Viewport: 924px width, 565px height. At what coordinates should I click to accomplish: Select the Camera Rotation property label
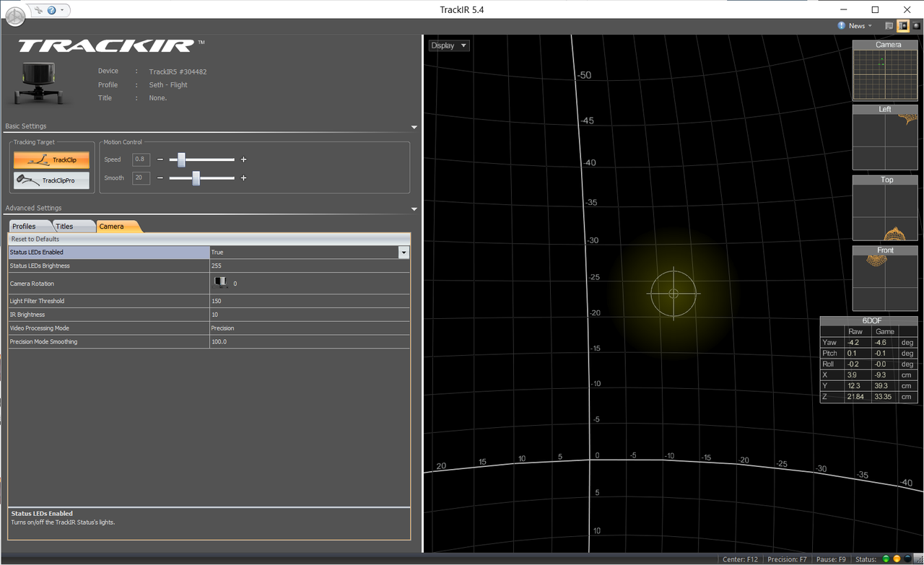click(108, 284)
